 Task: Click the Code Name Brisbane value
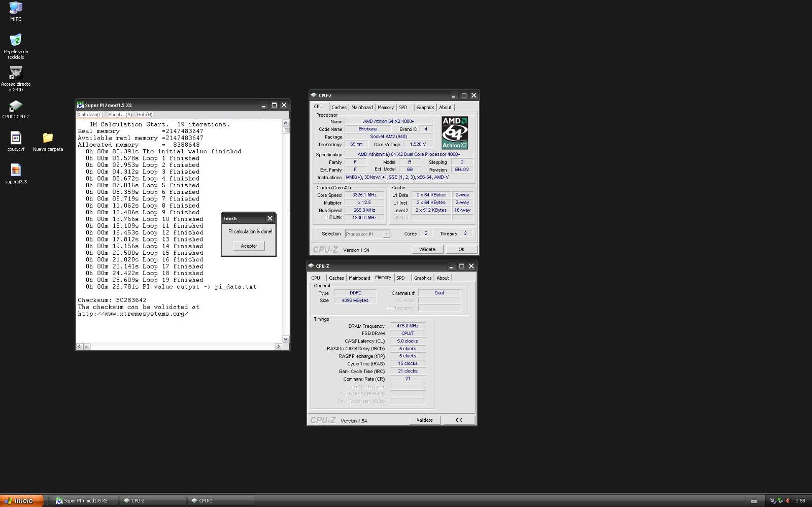point(367,129)
